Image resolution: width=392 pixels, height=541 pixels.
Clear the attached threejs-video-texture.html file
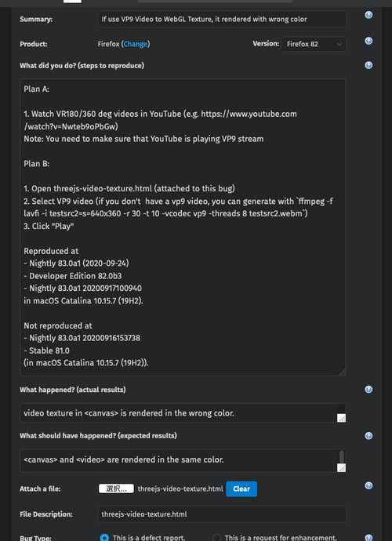point(241,488)
